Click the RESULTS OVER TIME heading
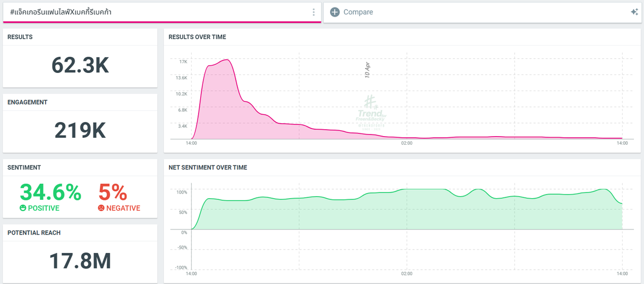Screen dimensions: 644x284 197,37
